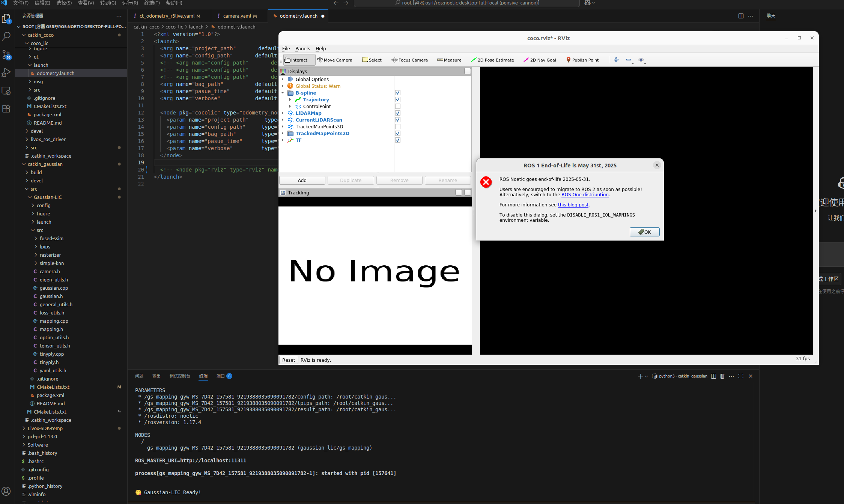The image size is (844, 504).
Task: Select the Move Camera tool
Action: tap(334, 60)
